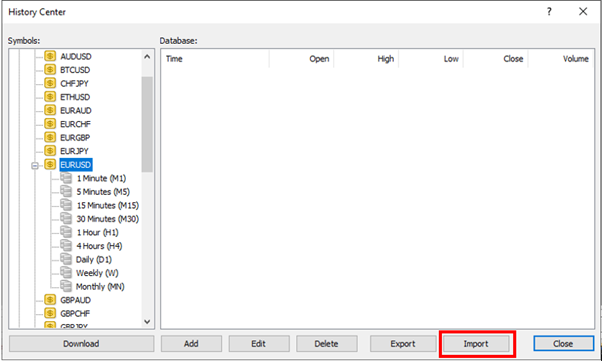Click database icon beside 1 Hour (H1)
Screen dimensions: 602x361
(66, 232)
